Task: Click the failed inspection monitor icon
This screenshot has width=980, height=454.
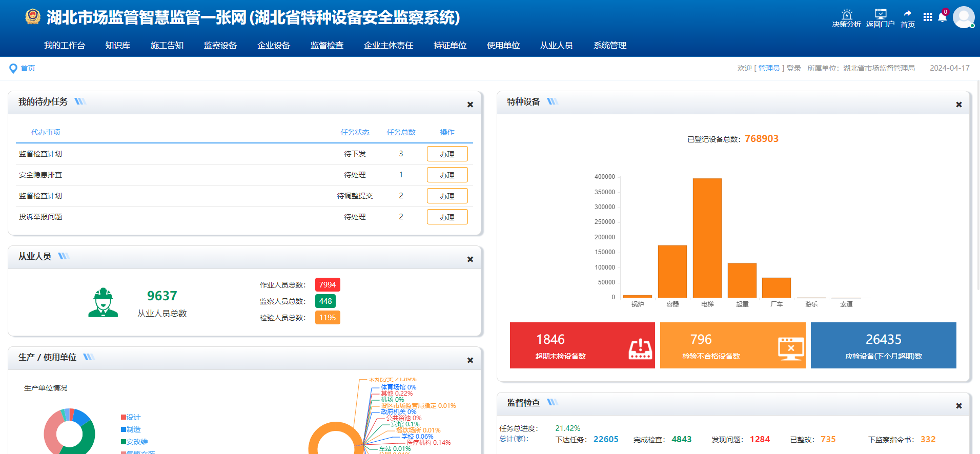Action: (791, 349)
